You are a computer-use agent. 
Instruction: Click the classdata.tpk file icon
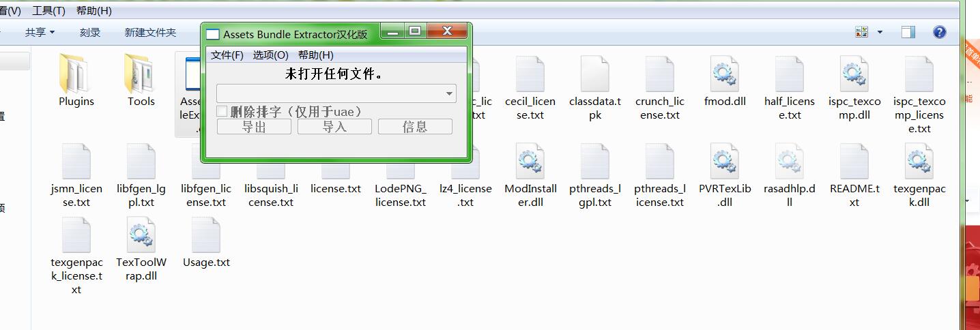(594, 74)
